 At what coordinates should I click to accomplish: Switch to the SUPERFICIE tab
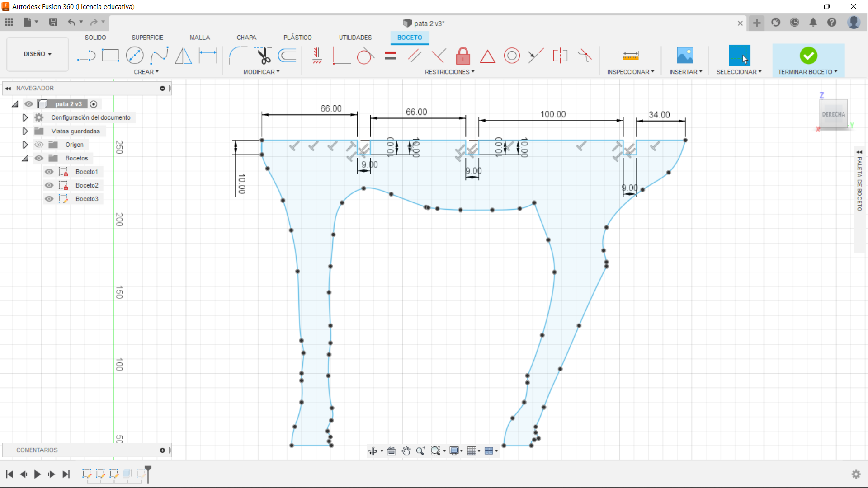[147, 38]
